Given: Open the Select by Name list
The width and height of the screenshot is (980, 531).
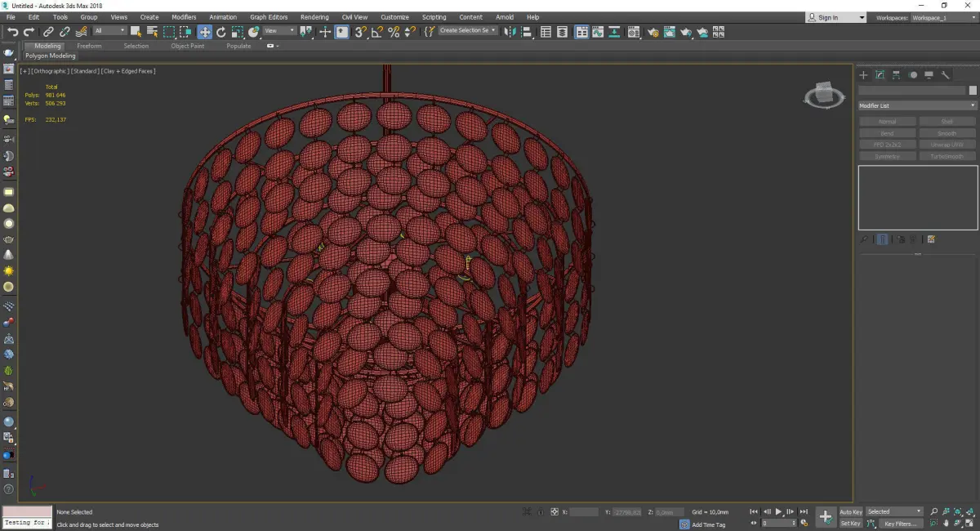Looking at the screenshot, I should coord(152,32).
